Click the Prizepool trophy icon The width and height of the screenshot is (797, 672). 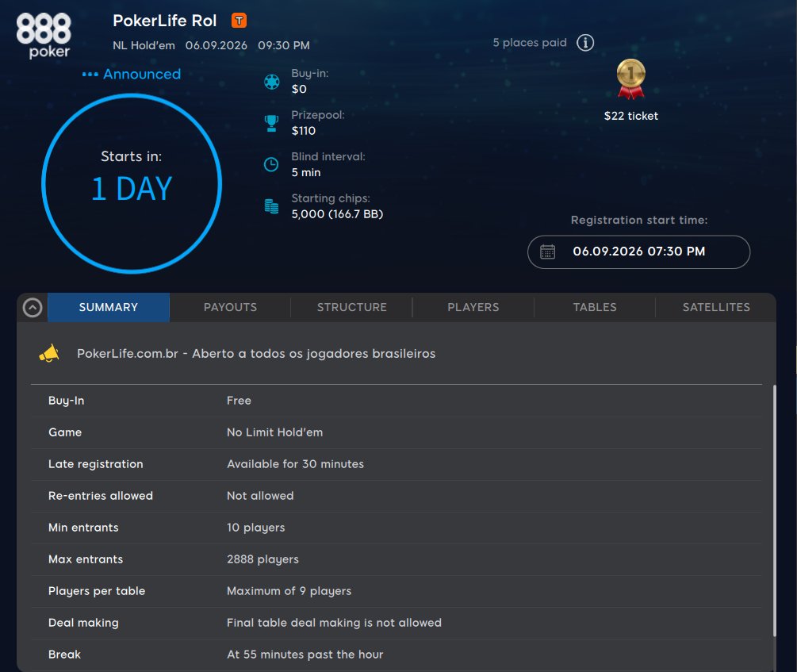click(272, 123)
